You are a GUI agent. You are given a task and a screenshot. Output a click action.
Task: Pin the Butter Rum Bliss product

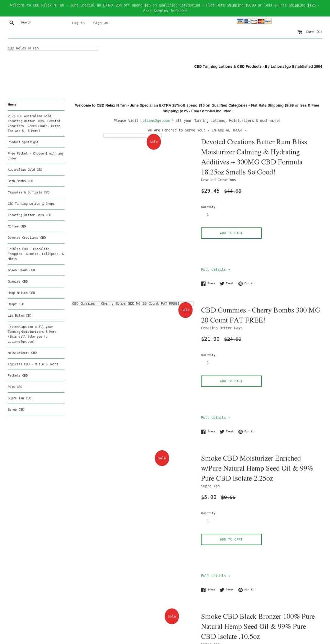click(x=246, y=283)
